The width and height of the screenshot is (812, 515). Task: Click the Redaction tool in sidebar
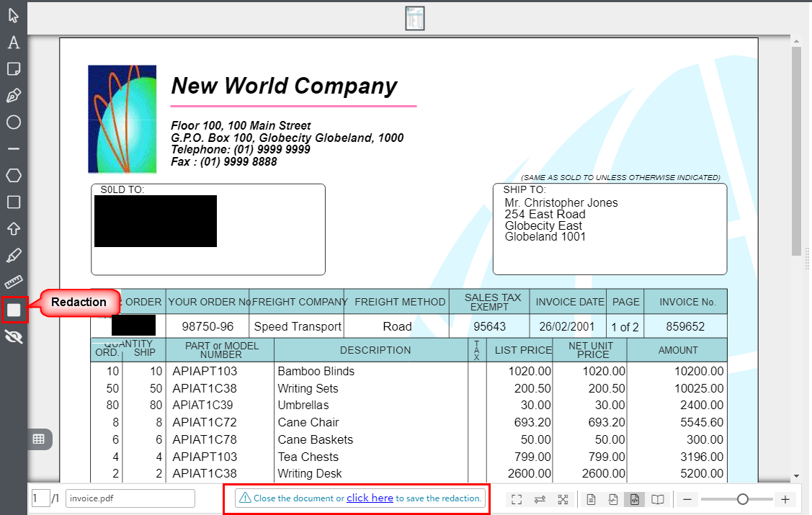click(x=14, y=310)
